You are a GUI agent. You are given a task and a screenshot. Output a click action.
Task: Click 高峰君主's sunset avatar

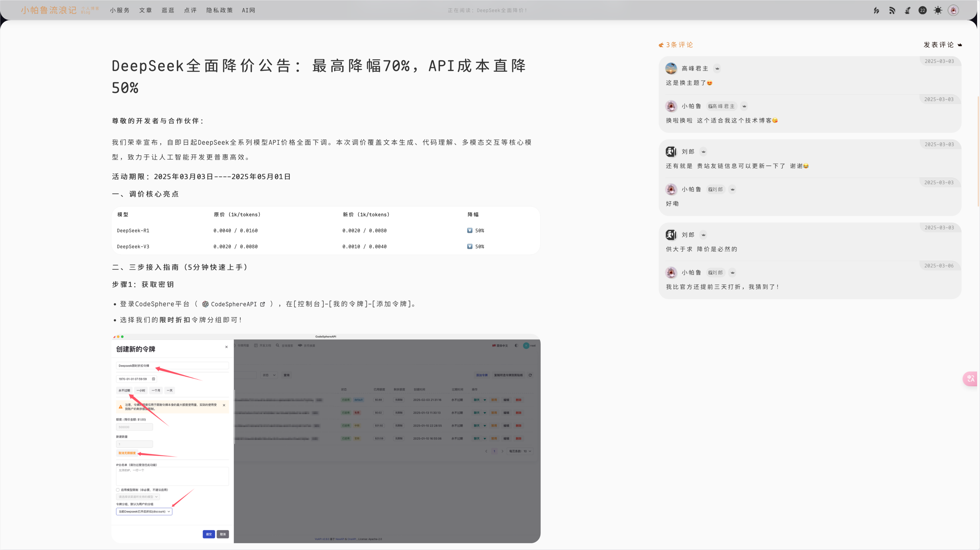[671, 68]
